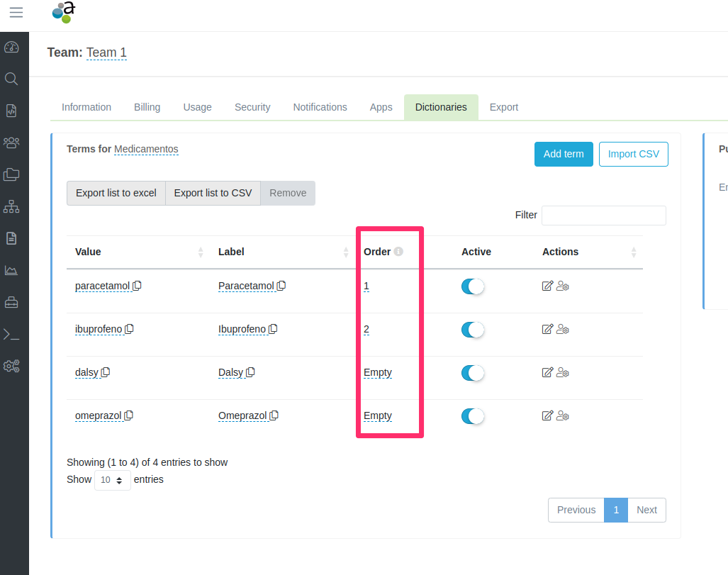This screenshot has width=728, height=575.
Task: Turn off Active switch for omeprazol
Action: pos(472,415)
